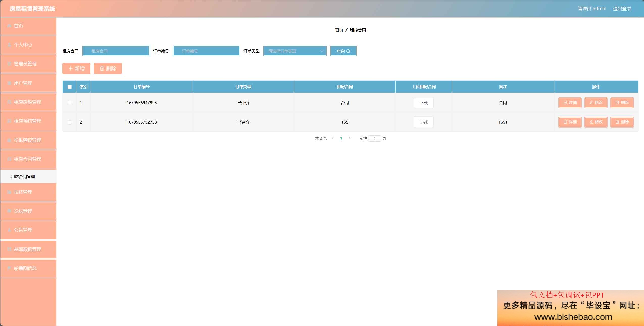Click the 订单类型 column header
The image size is (644, 326).
(243, 87)
